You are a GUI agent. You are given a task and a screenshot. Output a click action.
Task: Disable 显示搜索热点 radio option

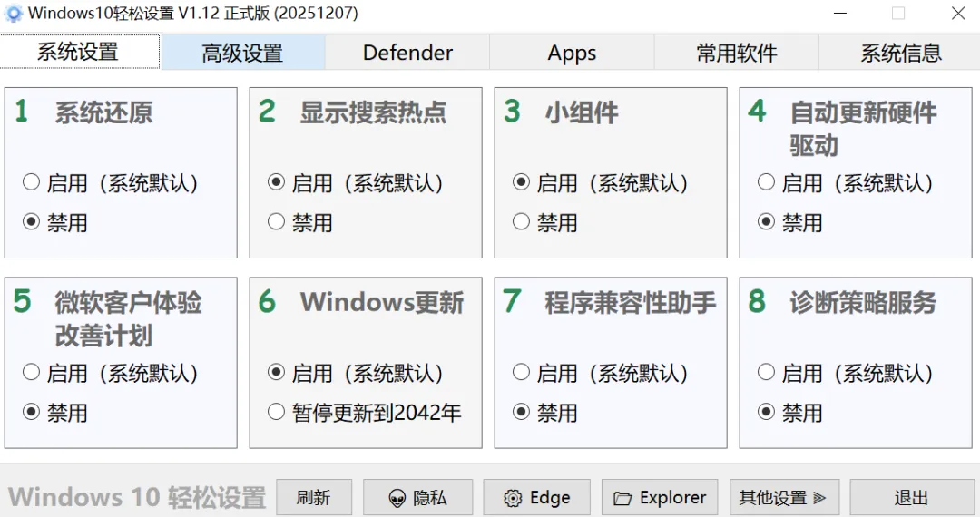tap(277, 222)
